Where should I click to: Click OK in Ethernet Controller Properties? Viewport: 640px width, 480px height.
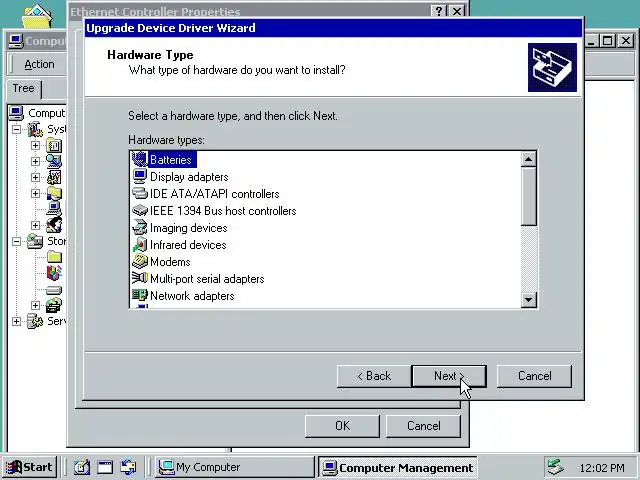tap(342, 426)
